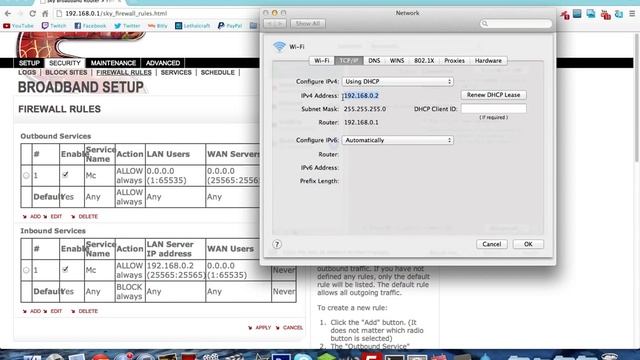Open the SETUP router menu

[29, 63]
